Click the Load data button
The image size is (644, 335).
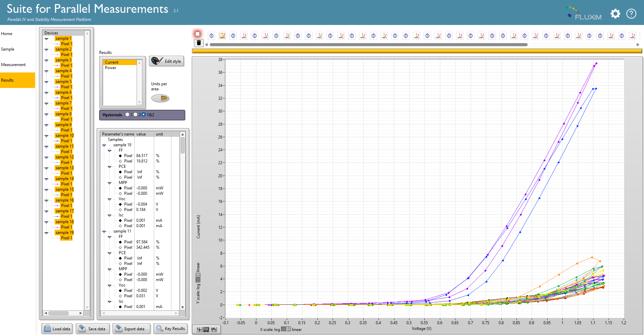click(57, 329)
